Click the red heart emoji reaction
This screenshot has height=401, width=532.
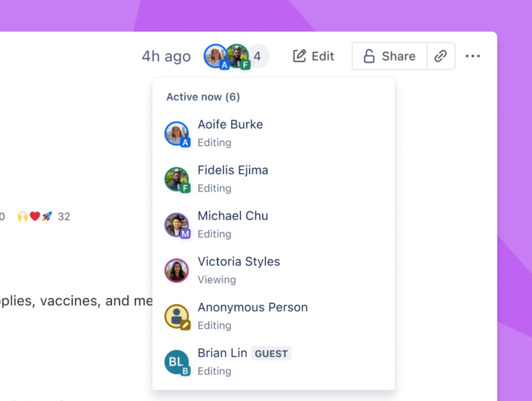(35, 216)
